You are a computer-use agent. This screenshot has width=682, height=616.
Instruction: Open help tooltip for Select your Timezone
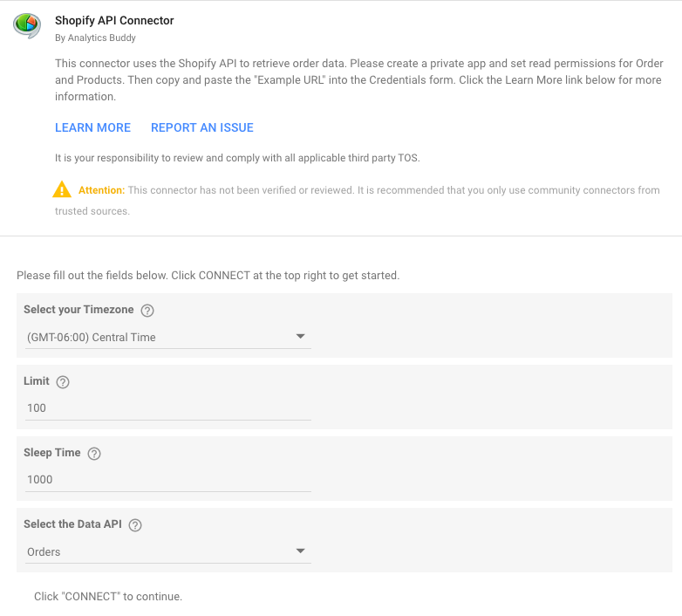point(147,310)
